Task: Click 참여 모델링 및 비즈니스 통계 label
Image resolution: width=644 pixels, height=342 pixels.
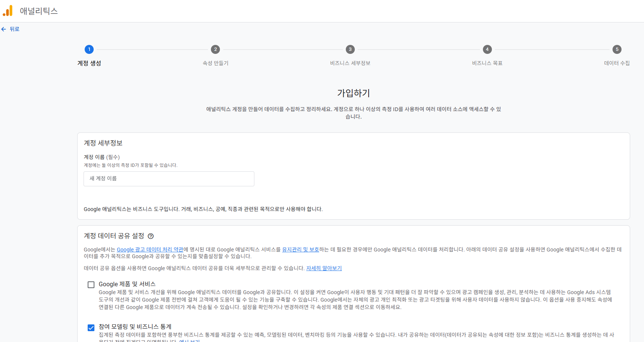Action: coord(135,327)
